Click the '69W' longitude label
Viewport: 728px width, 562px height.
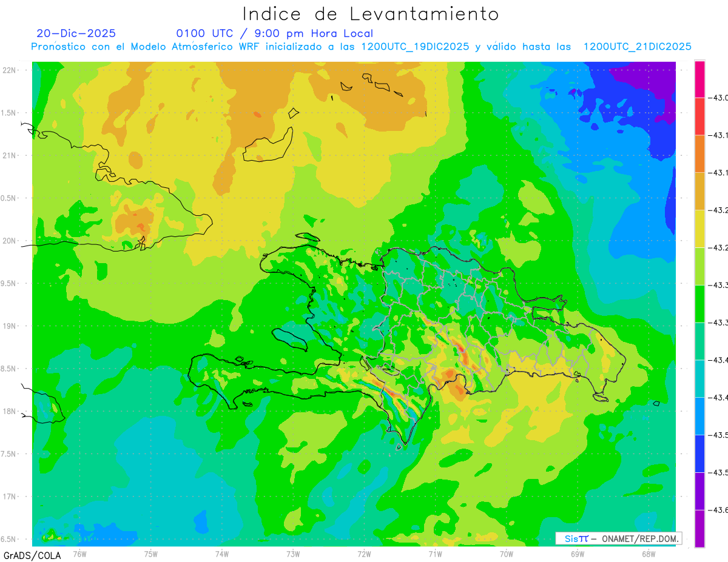tap(578, 554)
